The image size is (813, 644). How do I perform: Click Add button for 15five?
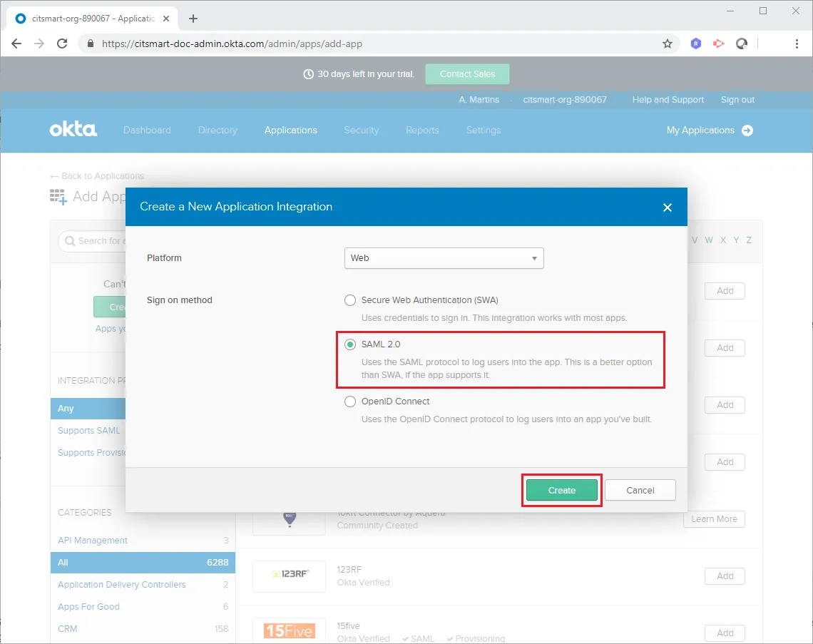(725, 633)
